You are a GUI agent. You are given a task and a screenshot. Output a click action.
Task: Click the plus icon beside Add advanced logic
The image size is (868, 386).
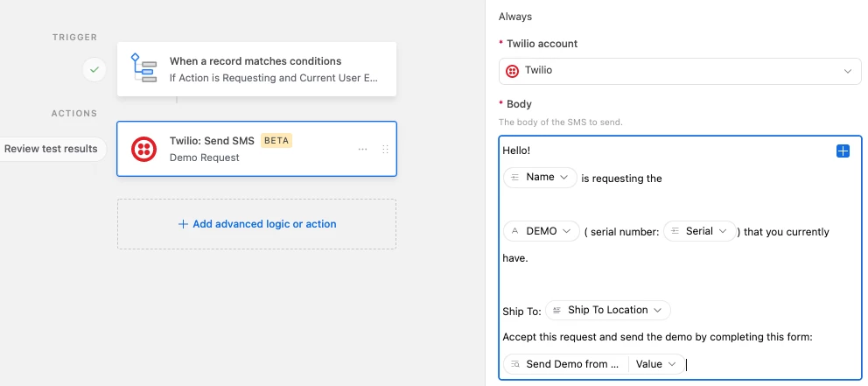(183, 224)
